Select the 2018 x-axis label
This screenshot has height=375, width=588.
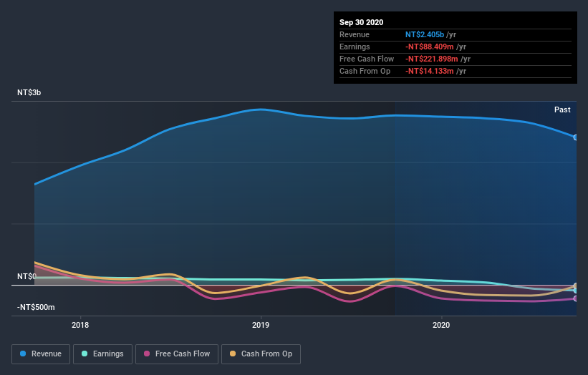click(x=80, y=325)
